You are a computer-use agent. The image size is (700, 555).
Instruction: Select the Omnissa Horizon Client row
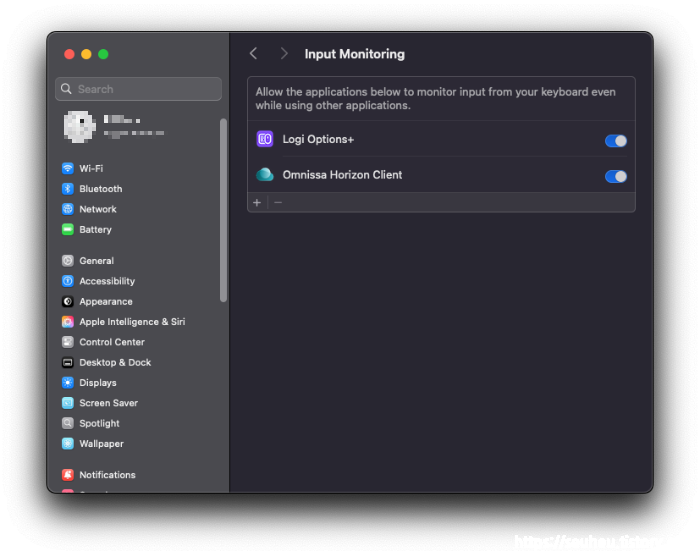[441, 175]
